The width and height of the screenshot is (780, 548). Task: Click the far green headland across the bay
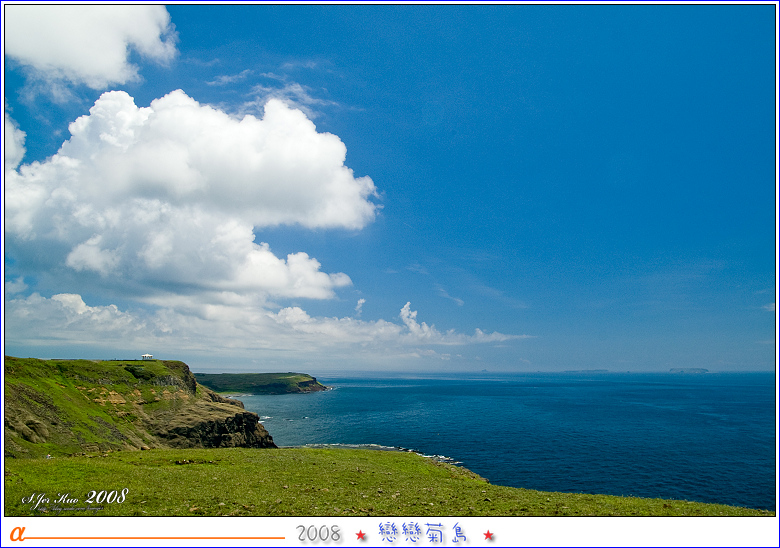260,382
